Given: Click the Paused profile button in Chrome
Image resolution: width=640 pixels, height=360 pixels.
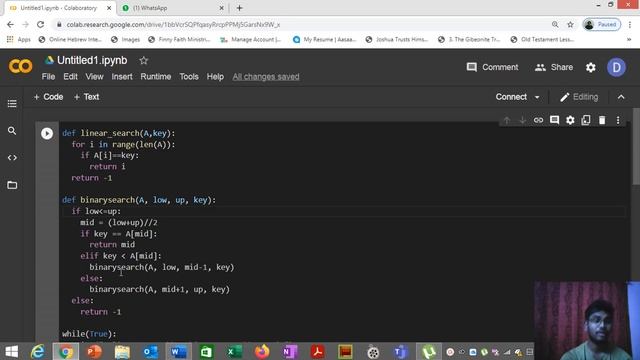Looking at the screenshot, I should pyautogui.click(x=602, y=24).
